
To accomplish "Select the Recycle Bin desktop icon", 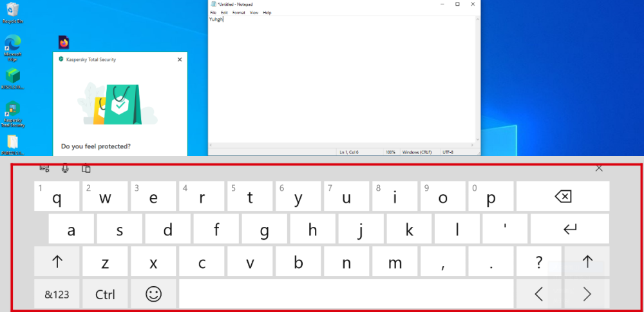I will [13, 13].
